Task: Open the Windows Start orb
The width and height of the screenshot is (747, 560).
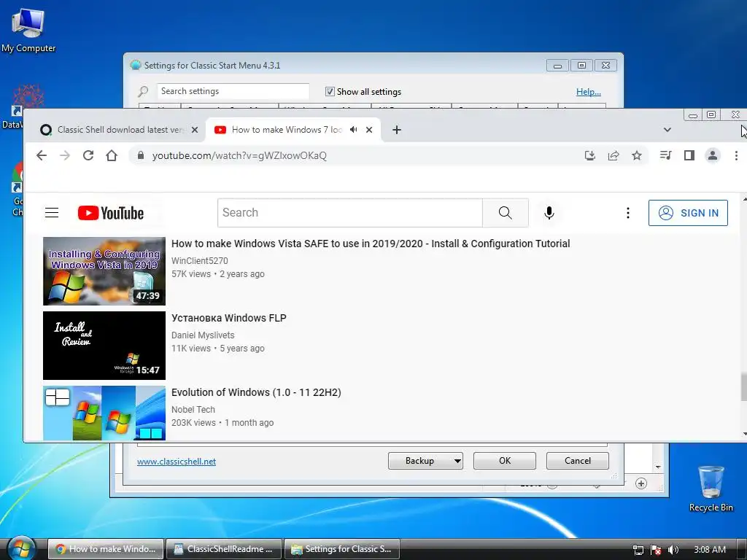Action: click(21, 548)
